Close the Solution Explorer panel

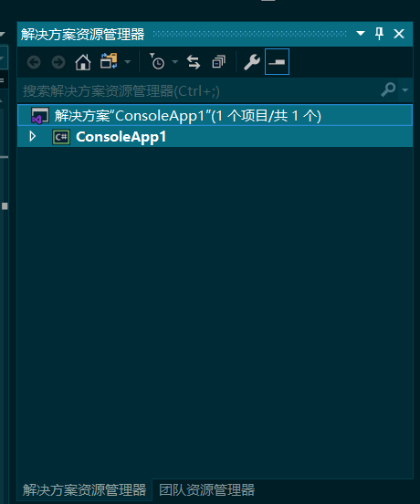click(x=399, y=34)
